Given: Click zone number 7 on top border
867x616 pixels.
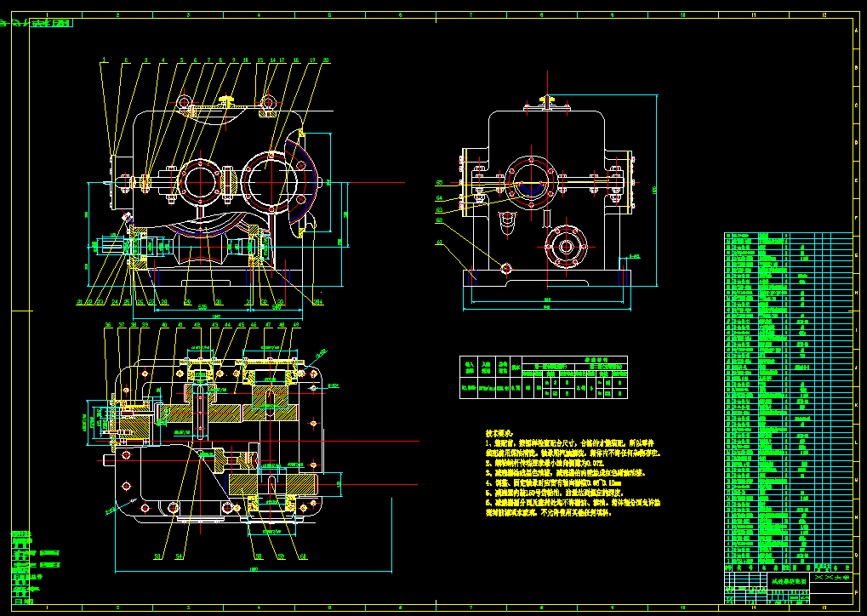Looking at the screenshot, I should click(x=471, y=15).
